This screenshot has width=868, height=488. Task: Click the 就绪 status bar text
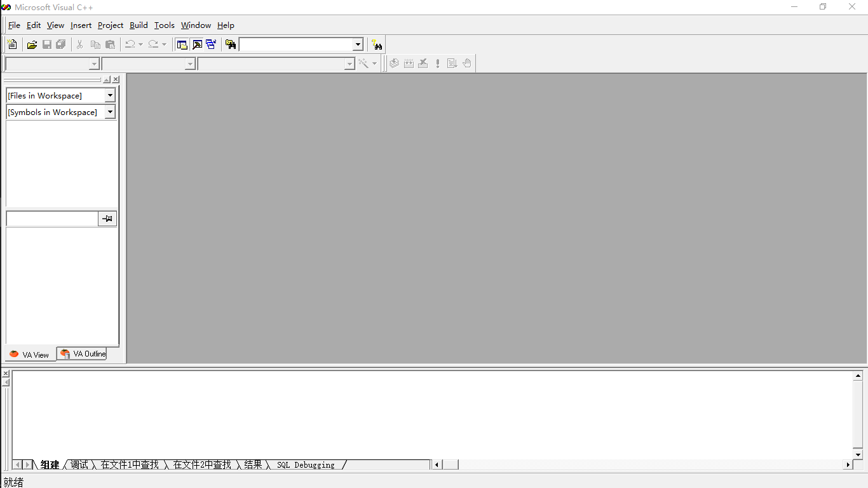pyautogui.click(x=13, y=482)
